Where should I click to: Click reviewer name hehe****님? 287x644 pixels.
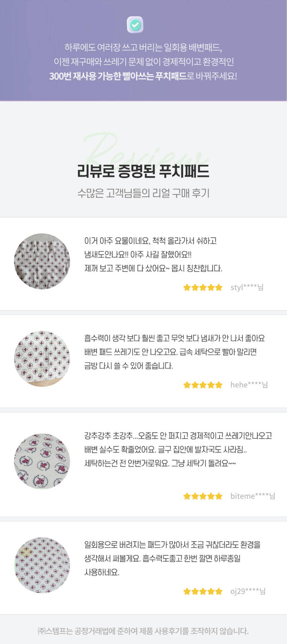(249, 385)
